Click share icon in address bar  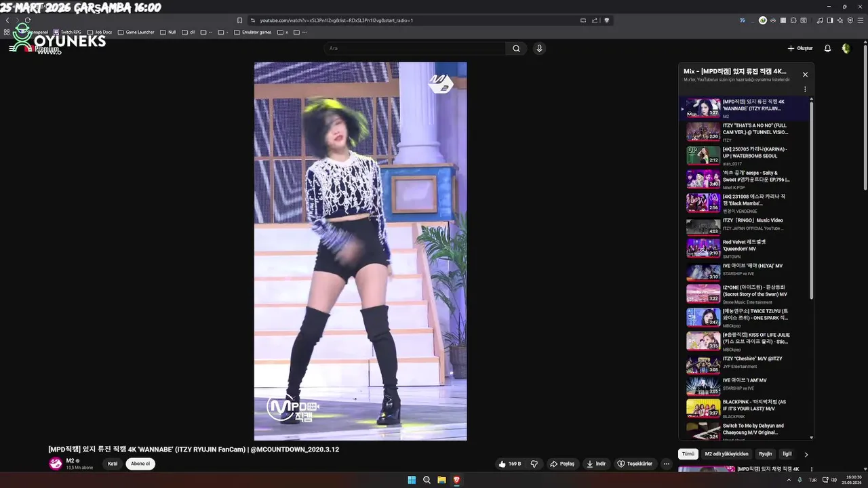(595, 20)
